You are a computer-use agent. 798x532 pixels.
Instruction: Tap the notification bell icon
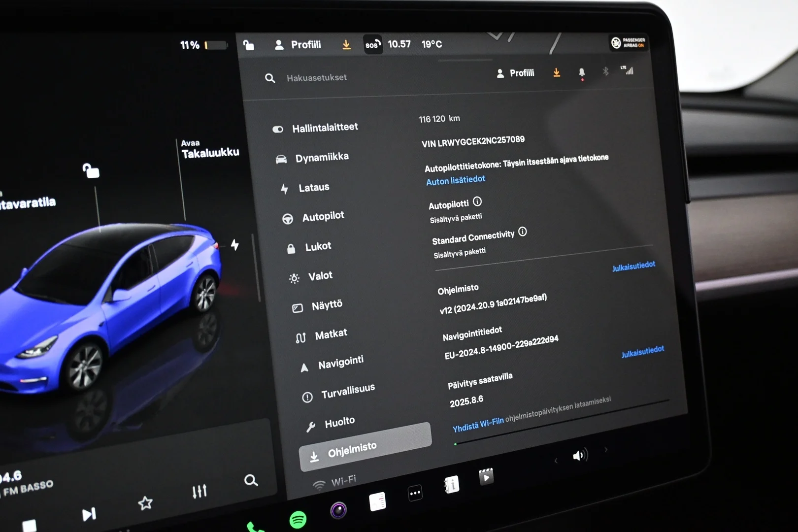click(x=582, y=73)
